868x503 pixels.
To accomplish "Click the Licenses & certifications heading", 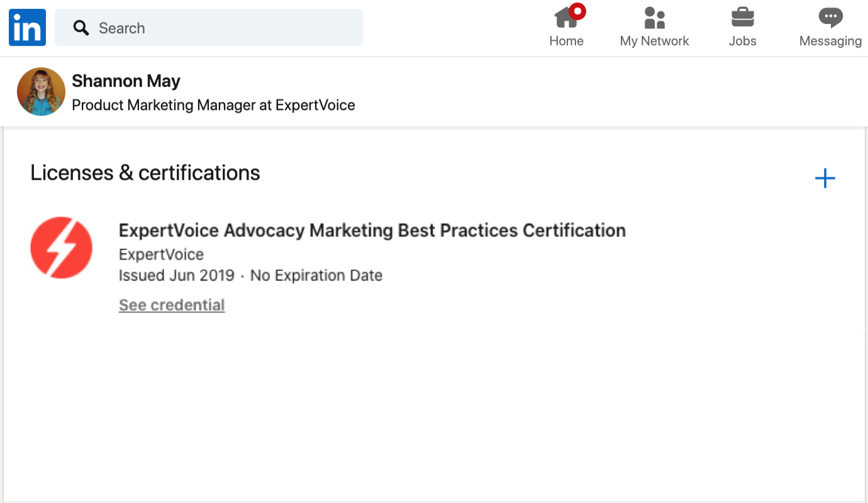I will point(145,173).
